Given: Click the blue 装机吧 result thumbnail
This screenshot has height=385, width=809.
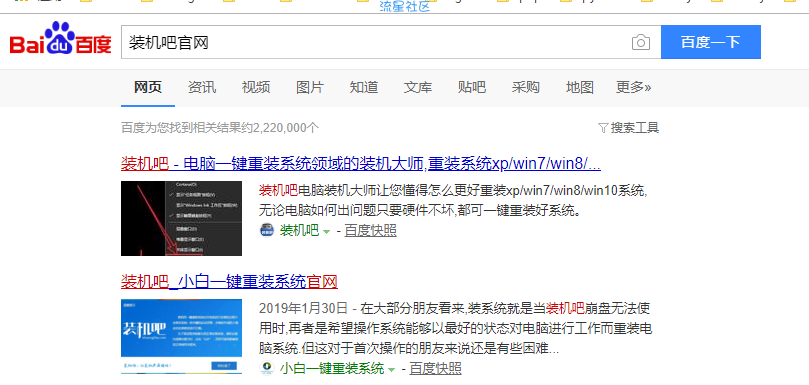Looking at the screenshot, I should click(x=182, y=336).
